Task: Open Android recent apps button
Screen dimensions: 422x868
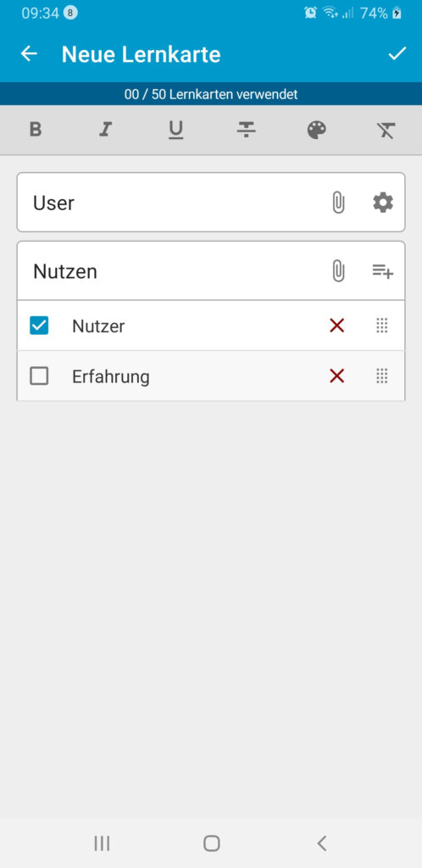Action: pyautogui.click(x=102, y=843)
